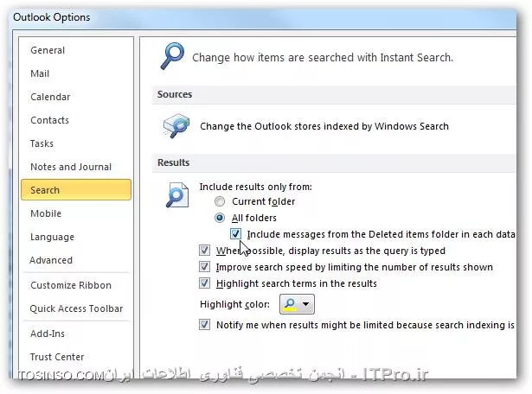Click the Sources section header
The image size is (532, 394).
click(334, 94)
